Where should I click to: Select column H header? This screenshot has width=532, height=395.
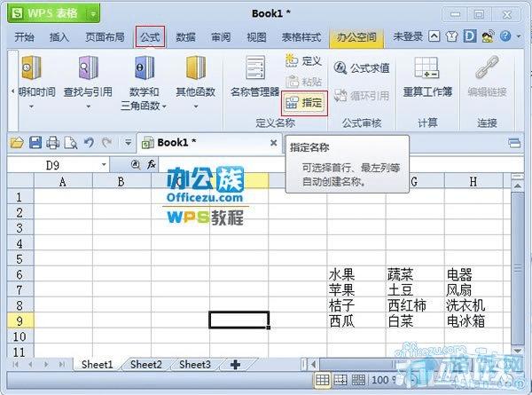(473, 182)
